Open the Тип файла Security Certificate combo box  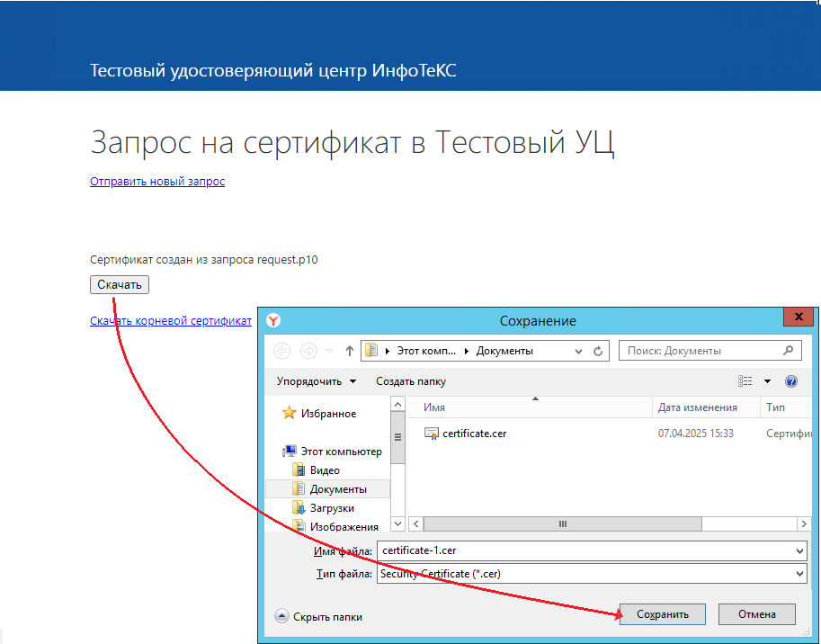click(592, 574)
